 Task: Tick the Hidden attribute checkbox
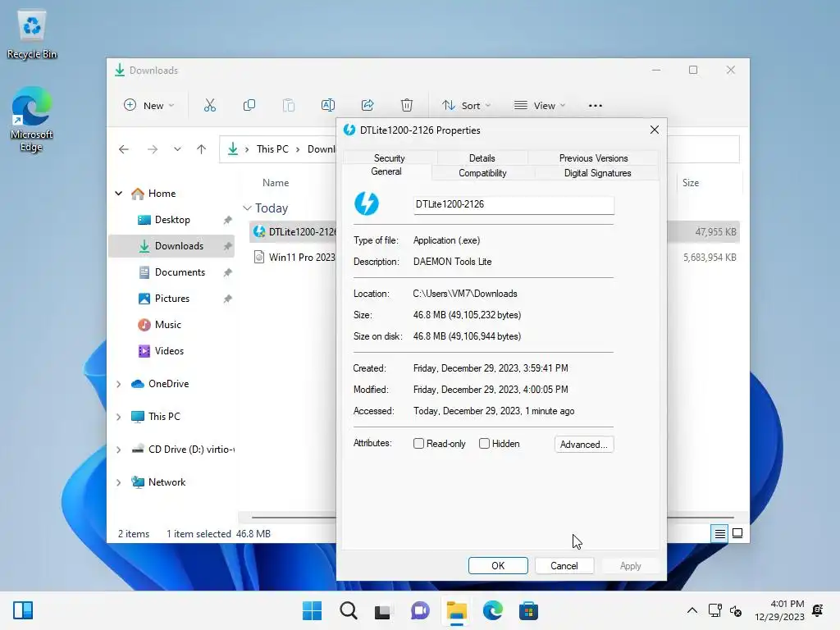[x=484, y=444]
